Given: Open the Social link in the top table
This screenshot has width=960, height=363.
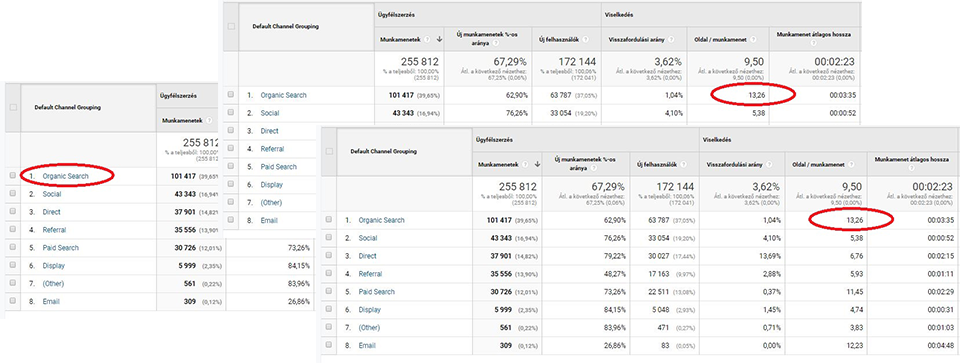Looking at the screenshot, I should tap(269, 113).
